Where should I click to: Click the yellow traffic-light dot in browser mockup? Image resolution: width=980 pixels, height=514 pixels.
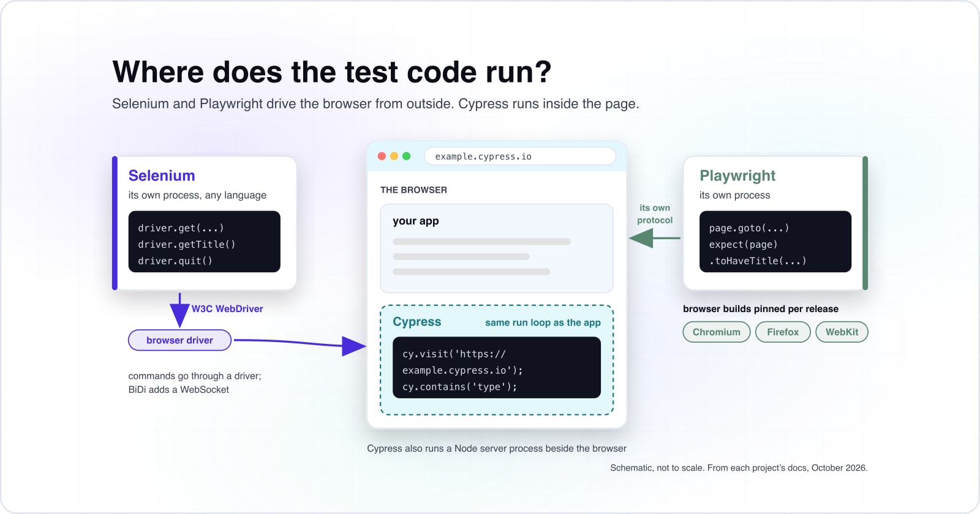(x=394, y=156)
